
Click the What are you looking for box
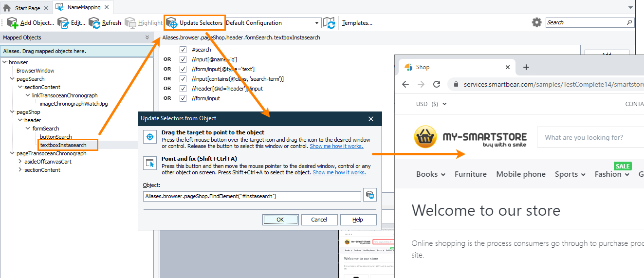coord(590,137)
